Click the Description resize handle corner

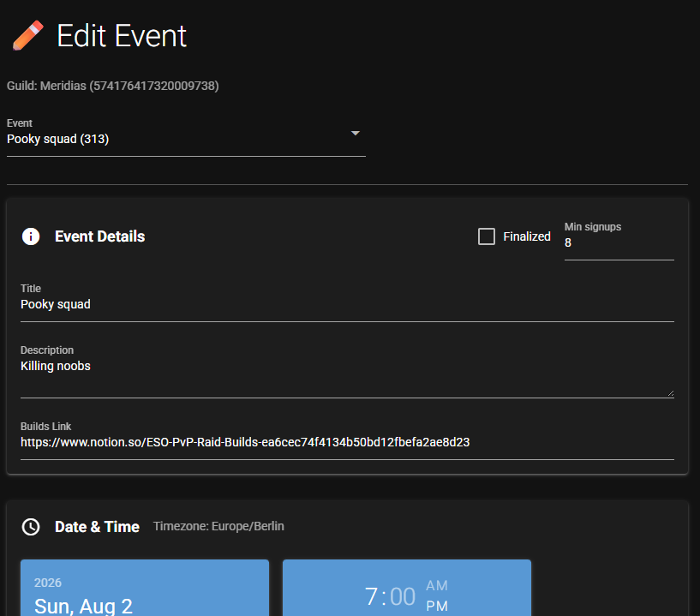pos(671,393)
